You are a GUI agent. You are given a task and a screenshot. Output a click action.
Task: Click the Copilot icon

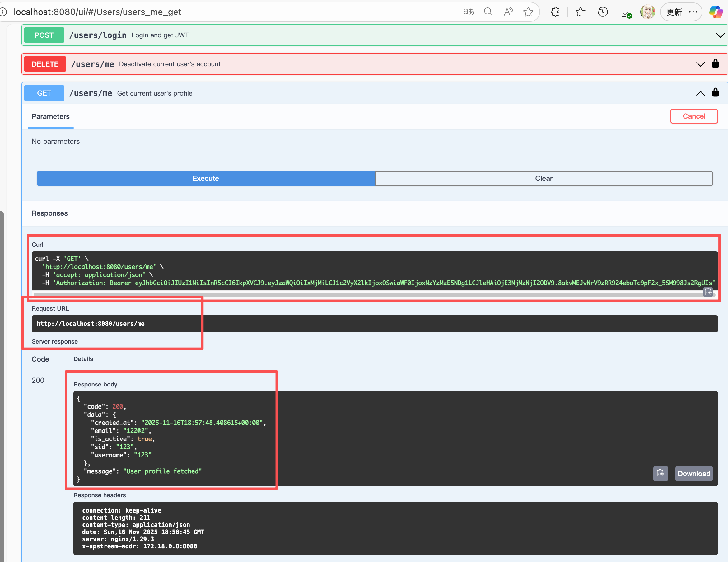click(716, 12)
